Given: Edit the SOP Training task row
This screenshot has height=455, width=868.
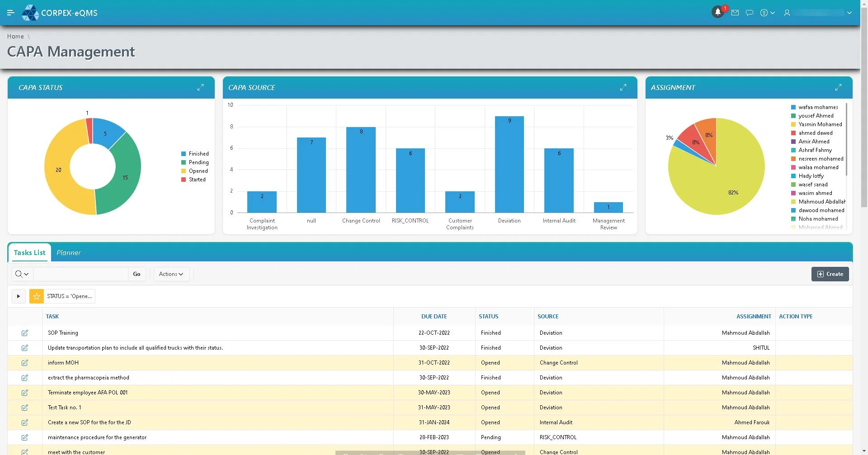Looking at the screenshot, I should click(x=25, y=333).
